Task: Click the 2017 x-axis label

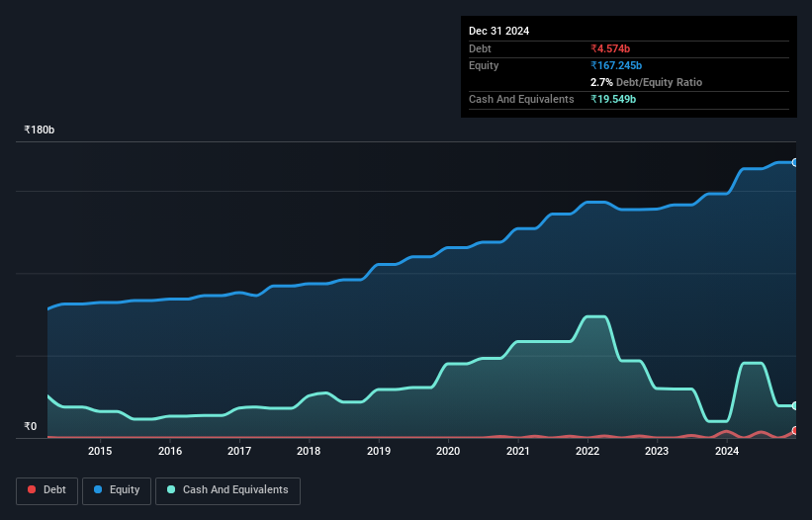Action: pyautogui.click(x=239, y=451)
